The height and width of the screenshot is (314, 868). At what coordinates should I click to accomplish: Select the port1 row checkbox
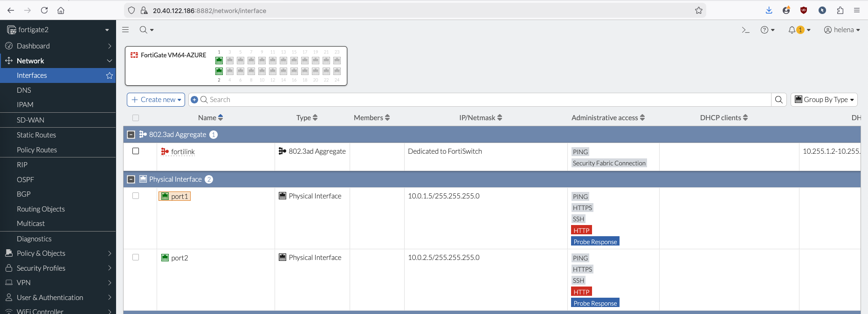pos(136,196)
